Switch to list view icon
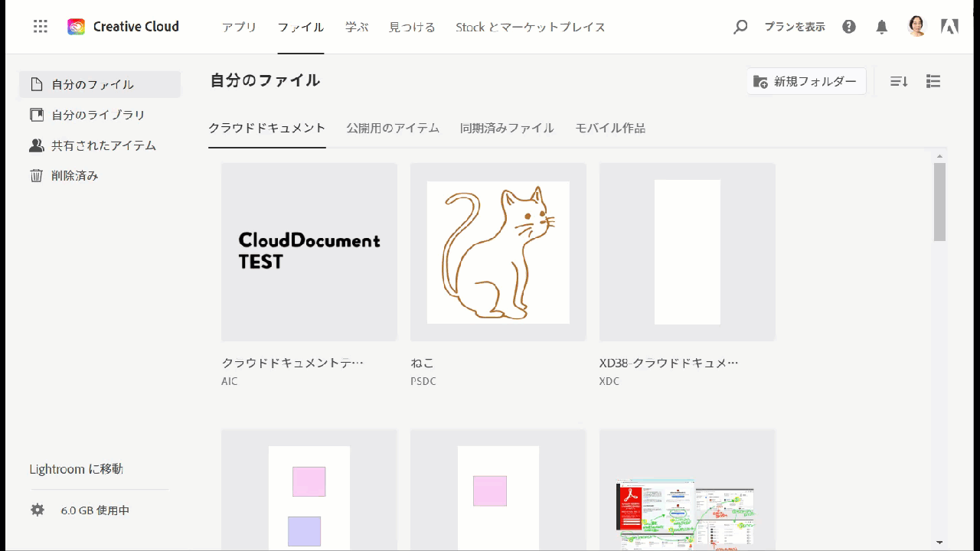Viewport: 980px width, 551px height. pyautogui.click(x=933, y=81)
